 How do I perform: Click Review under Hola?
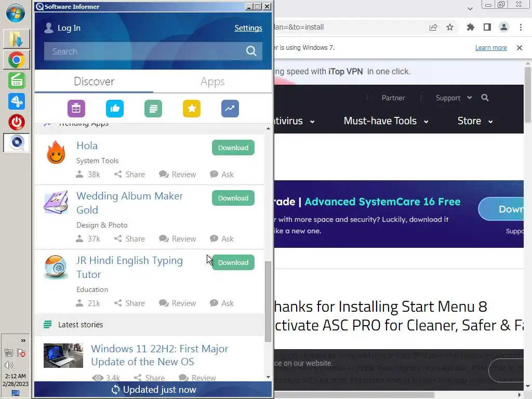(178, 175)
